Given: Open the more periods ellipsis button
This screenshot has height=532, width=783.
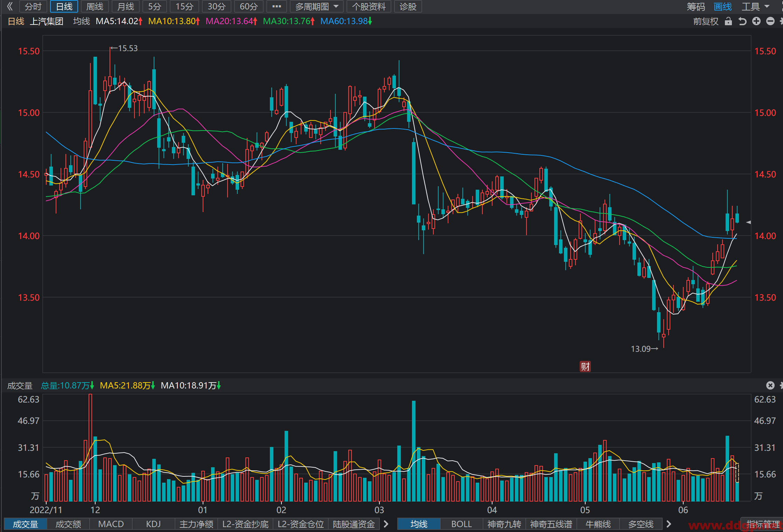Looking at the screenshot, I should [x=277, y=6].
